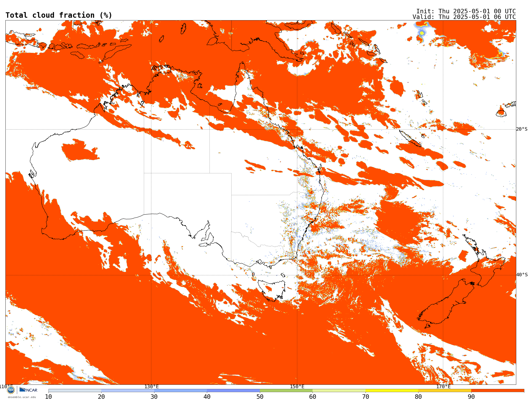The image size is (532, 400).
Task: Click Tasmania on the map
Action: click(272, 290)
